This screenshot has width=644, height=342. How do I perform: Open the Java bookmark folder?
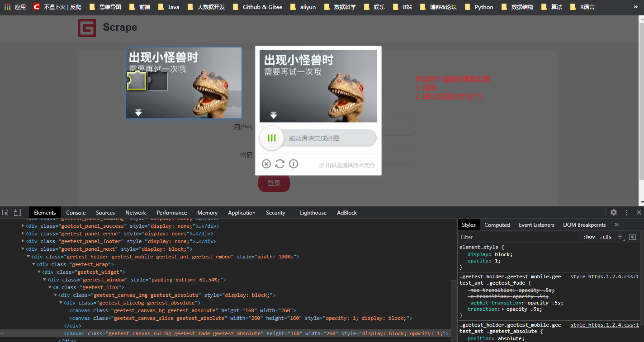point(168,7)
